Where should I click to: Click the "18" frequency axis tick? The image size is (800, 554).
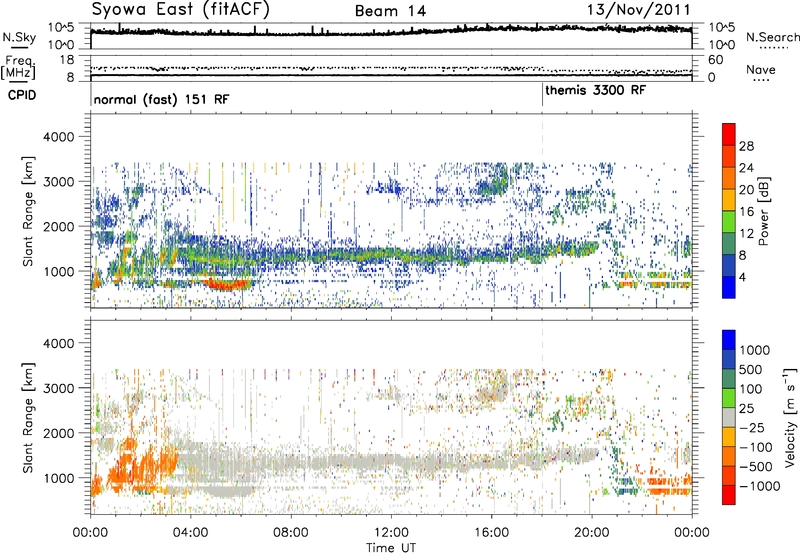click(x=67, y=60)
